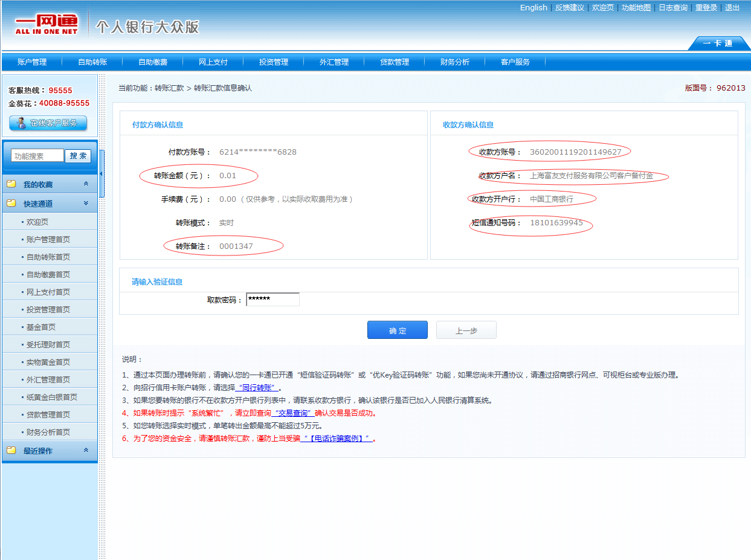Expand the 最近操作 section chevron
This screenshot has width=751, height=560.
tap(86, 451)
